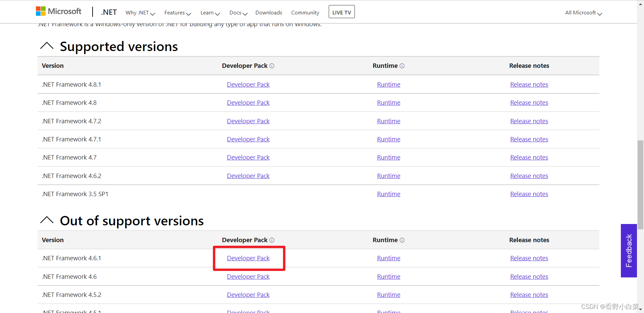Click the scrollbar up arrow

(640, 4)
